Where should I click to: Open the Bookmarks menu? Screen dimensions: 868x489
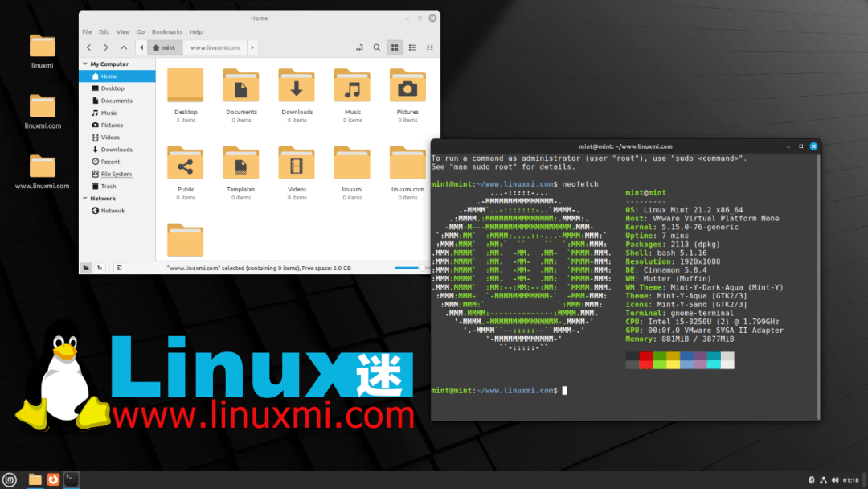pos(166,31)
